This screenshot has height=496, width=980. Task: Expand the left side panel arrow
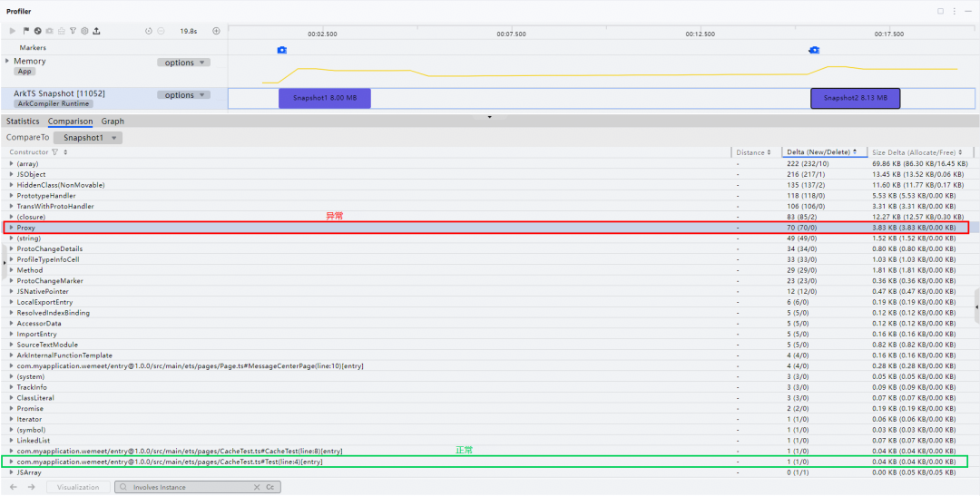pos(3,262)
